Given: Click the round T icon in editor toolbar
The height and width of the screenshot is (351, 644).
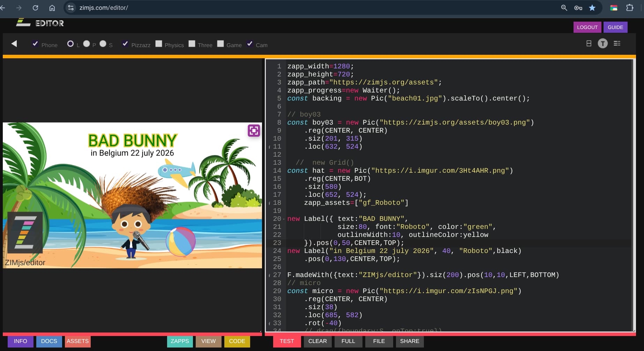Looking at the screenshot, I should pos(602,43).
